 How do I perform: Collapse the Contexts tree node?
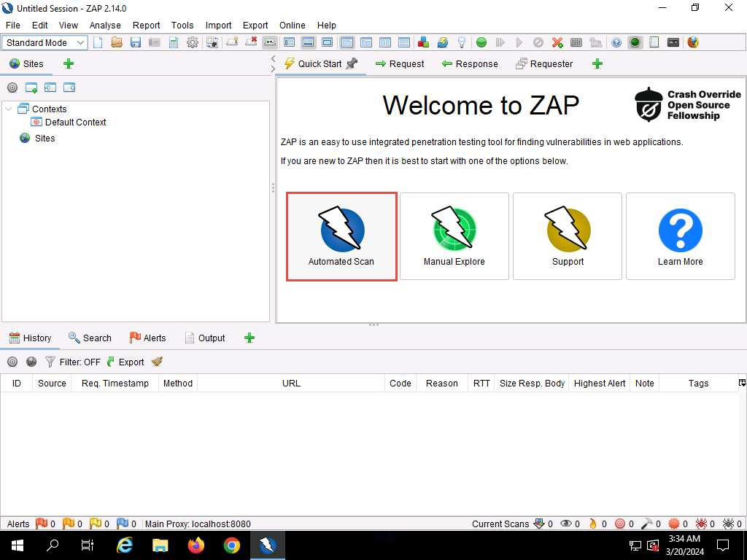pyautogui.click(x=9, y=109)
